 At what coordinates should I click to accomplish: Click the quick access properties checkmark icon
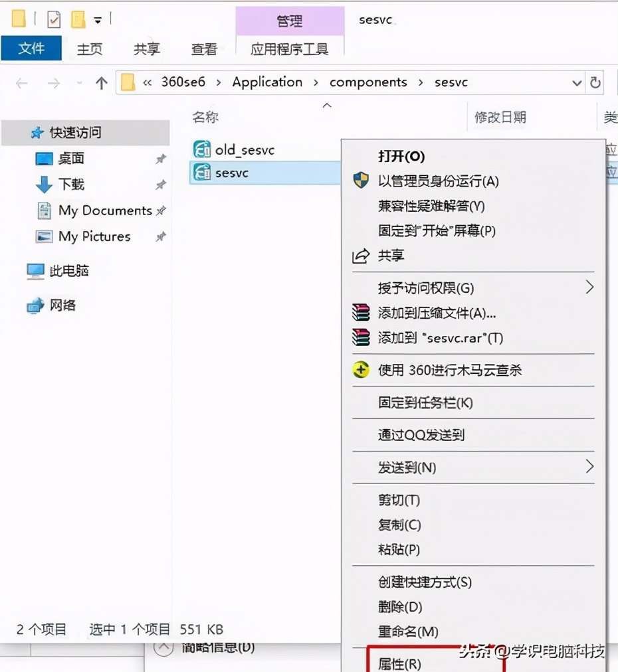[x=54, y=19]
